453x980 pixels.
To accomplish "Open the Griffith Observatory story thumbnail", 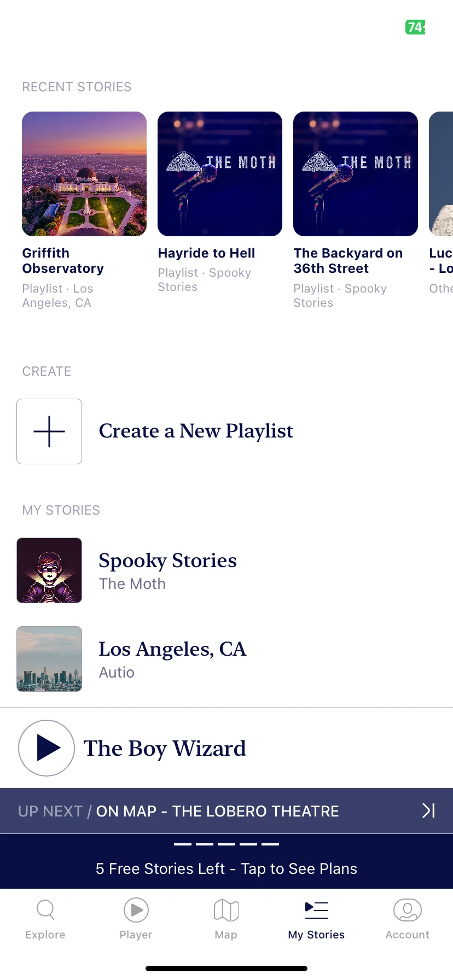I will [x=84, y=174].
